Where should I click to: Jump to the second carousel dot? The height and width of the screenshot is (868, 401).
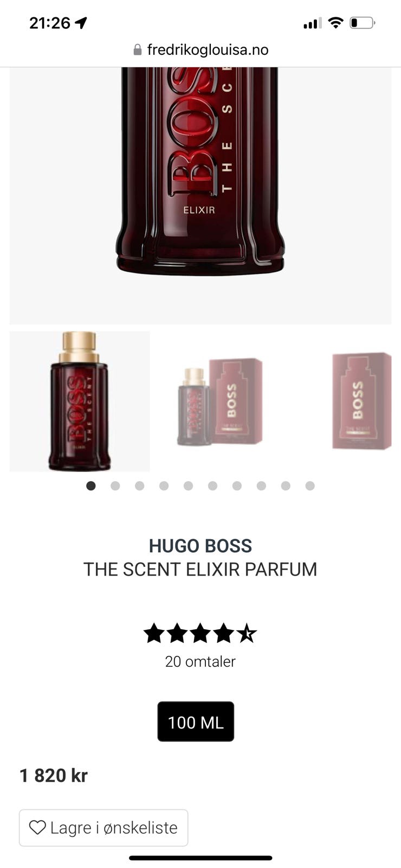pos(115,486)
